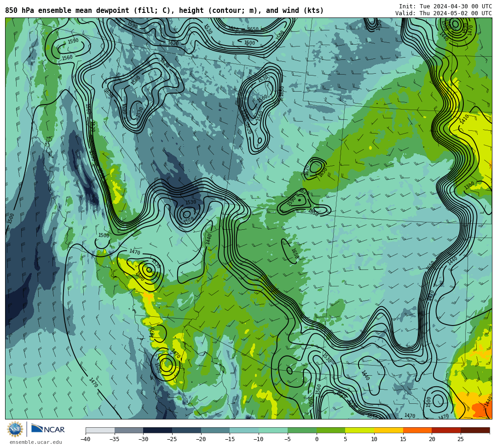The width and height of the screenshot is (497, 448).
Task: Pick the darkest navy -30 to -25 colorbar segment
Action: [158, 430]
